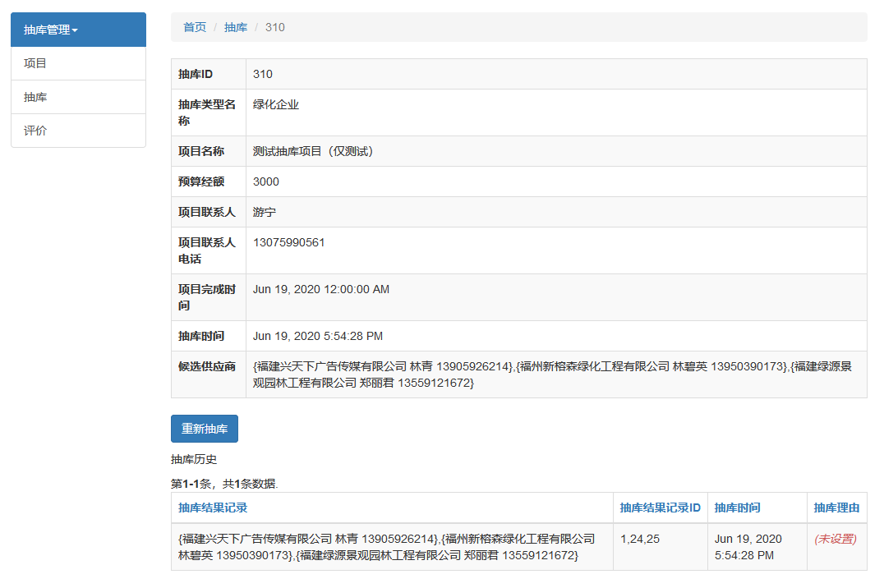This screenshot has height=588, width=884.
Task: Sort history by 抽库结果记录 column header
Action: [213, 508]
